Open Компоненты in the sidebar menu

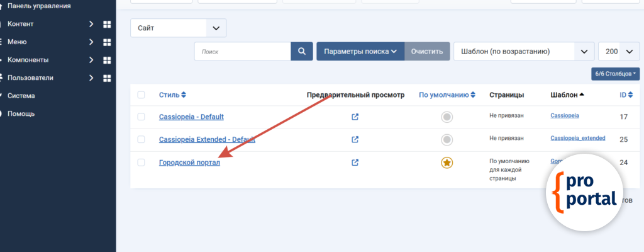[36, 60]
